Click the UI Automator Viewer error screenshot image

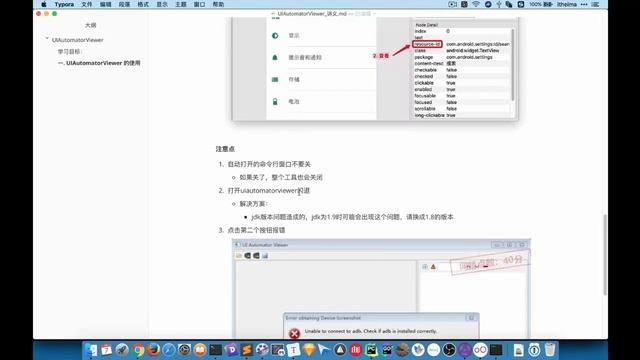click(381, 289)
